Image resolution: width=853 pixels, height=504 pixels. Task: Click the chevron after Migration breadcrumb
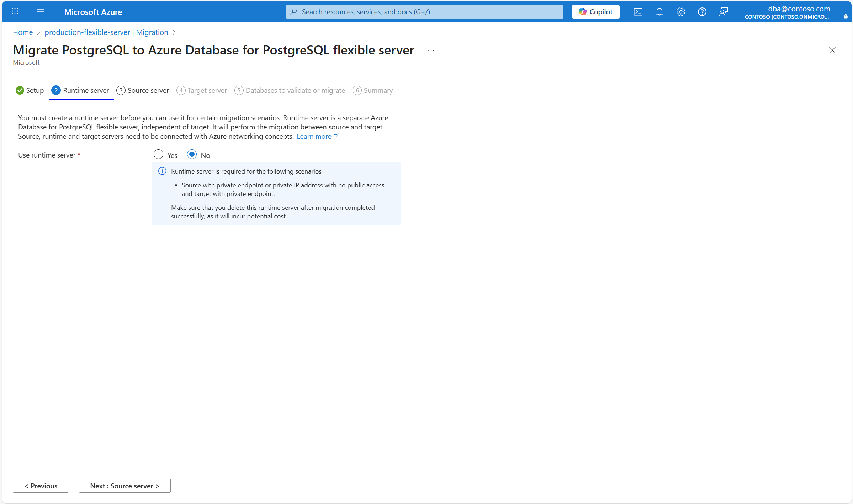pyautogui.click(x=174, y=32)
